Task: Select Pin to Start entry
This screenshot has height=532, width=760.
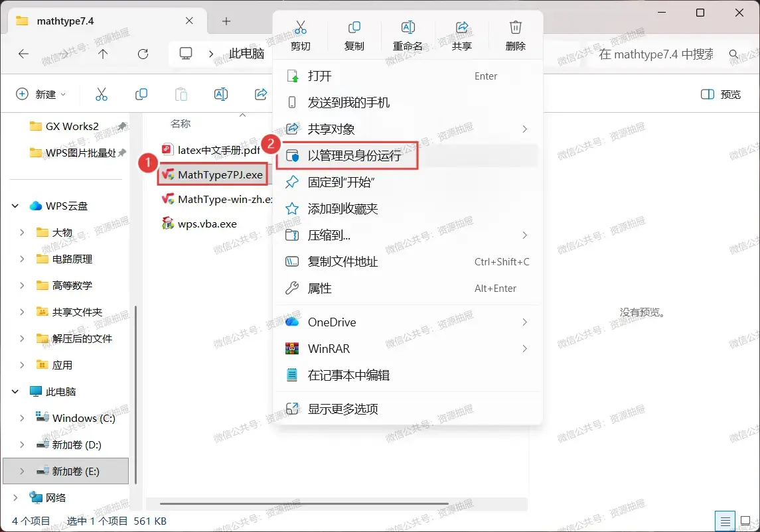Action: [408, 182]
